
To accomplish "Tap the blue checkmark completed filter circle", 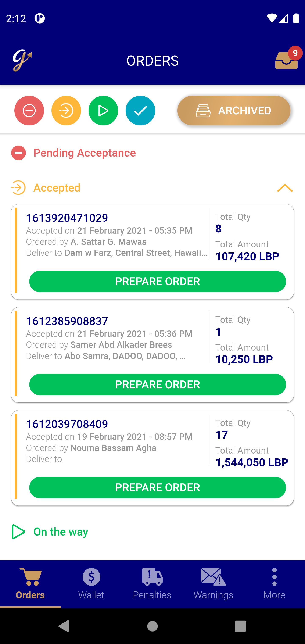I will (140, 111).
